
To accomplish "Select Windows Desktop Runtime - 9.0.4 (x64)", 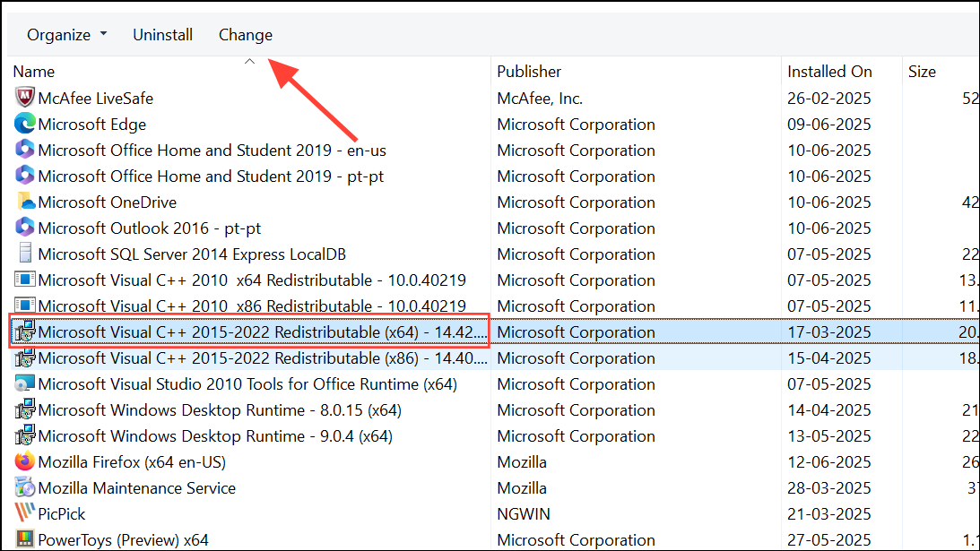I will coord(215,436).
